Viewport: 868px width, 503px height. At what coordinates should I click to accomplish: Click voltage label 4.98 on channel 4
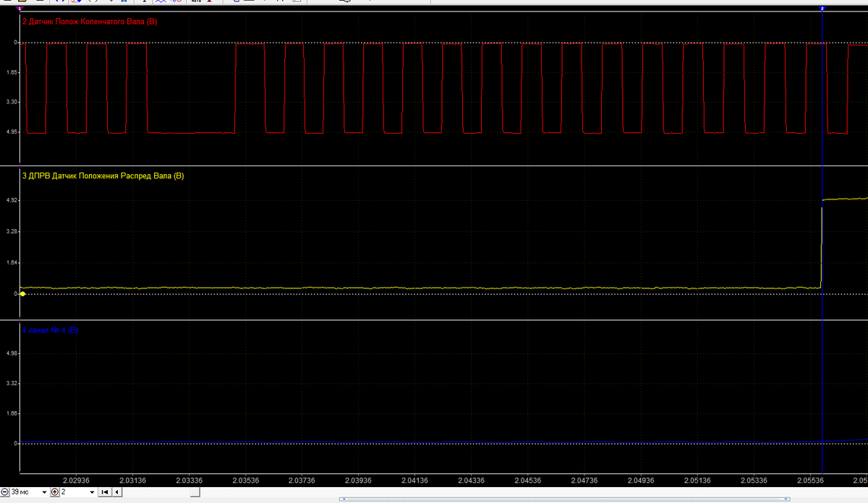point(12,353)
